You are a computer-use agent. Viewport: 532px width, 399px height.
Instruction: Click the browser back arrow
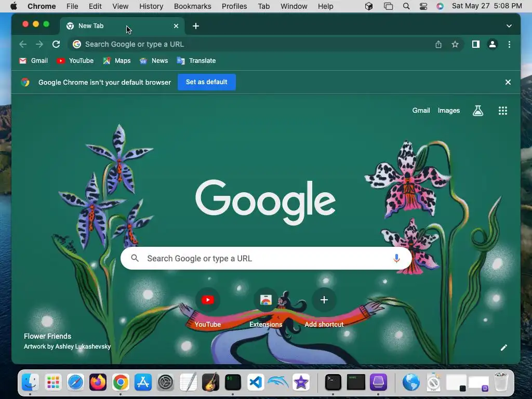[23, 45]
